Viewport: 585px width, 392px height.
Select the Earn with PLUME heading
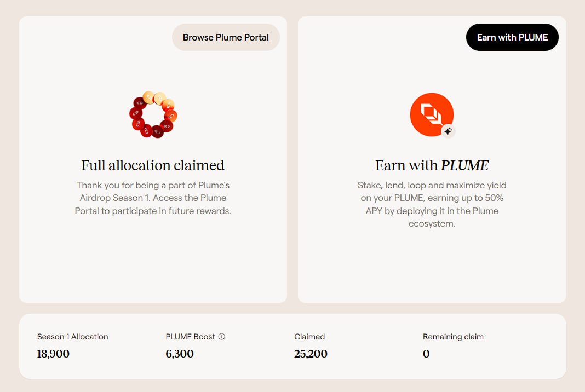click(432, 165)
